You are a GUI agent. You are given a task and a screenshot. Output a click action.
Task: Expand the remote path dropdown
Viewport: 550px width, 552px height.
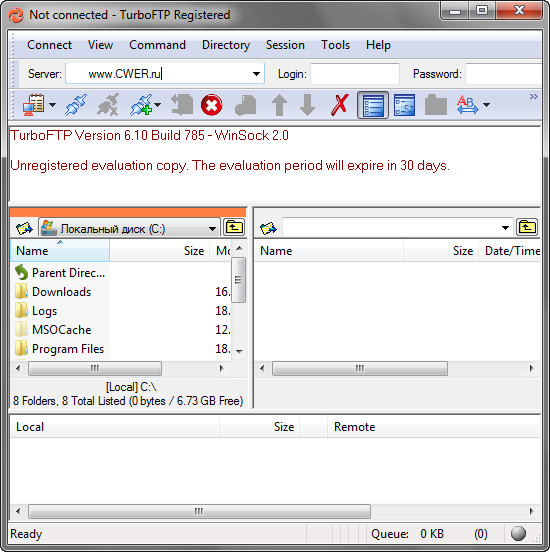pos(505,228)
